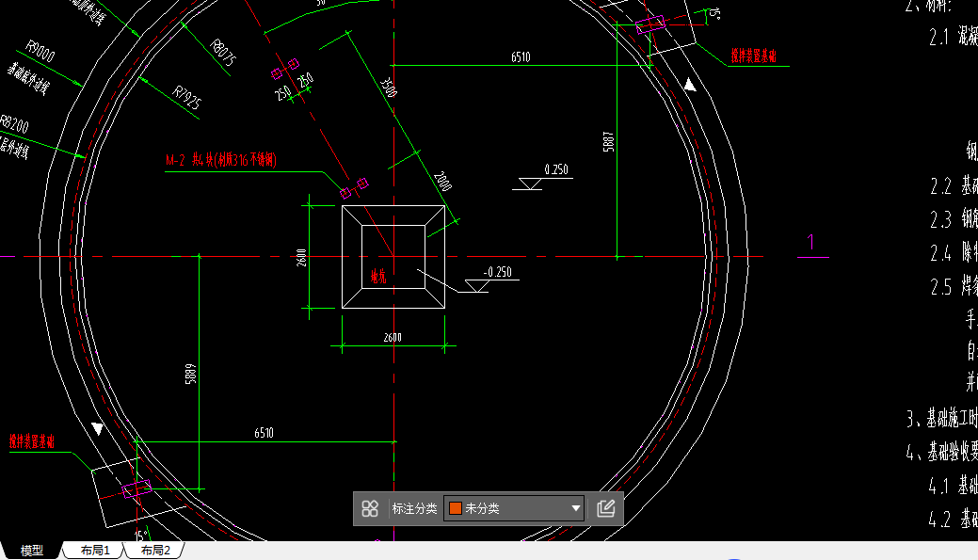Switch to the 布局1 tab
The image size is (978, 560).
pyautogui.click(x=95, y=551)
